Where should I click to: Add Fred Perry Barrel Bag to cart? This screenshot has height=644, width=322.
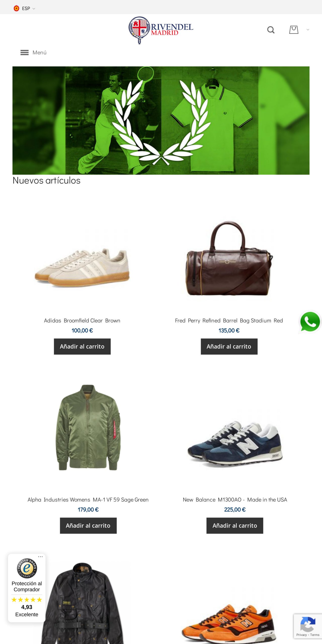[x=229, y=346]
